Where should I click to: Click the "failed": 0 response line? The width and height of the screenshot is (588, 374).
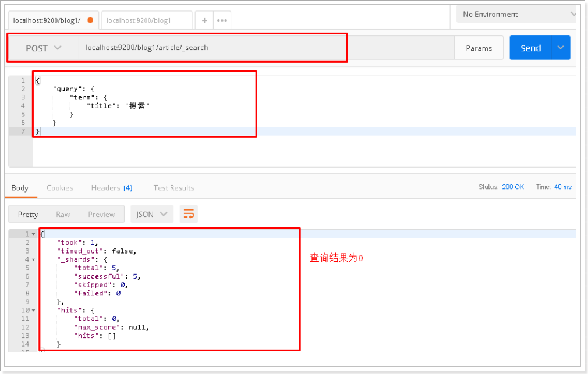pos(97,293)
